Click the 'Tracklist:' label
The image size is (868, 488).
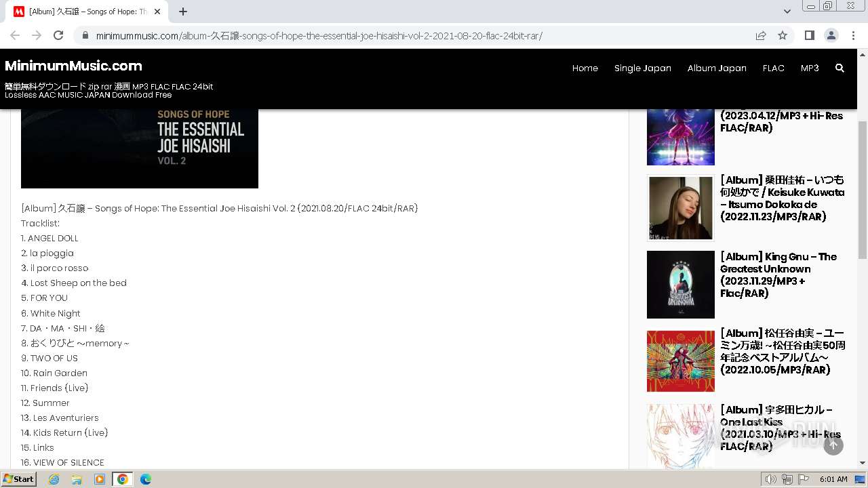pyautogui.click(x=40, y=223)
